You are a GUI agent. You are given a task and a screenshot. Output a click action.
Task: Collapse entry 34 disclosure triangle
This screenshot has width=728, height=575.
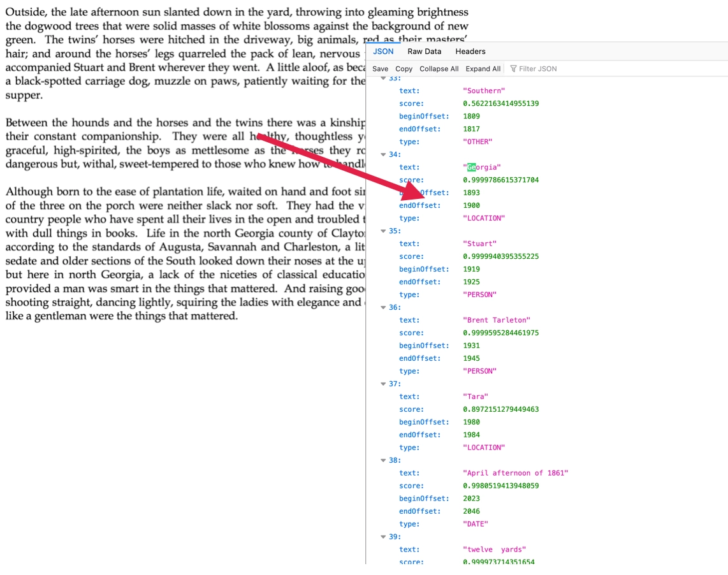383,154
